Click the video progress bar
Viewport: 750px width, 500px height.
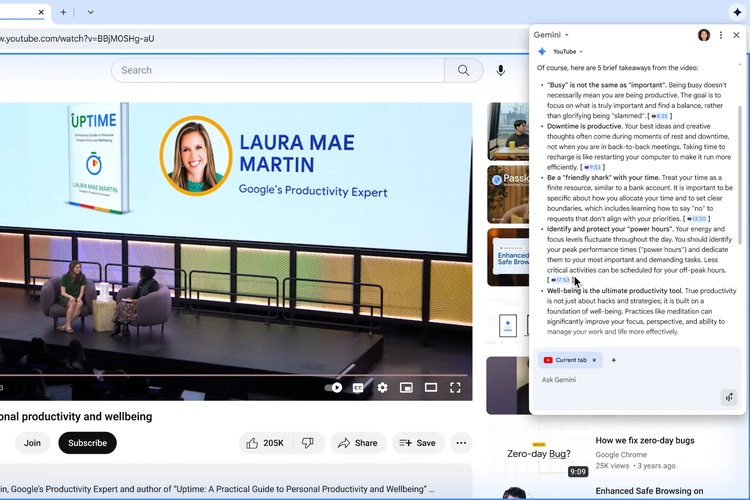234,375
